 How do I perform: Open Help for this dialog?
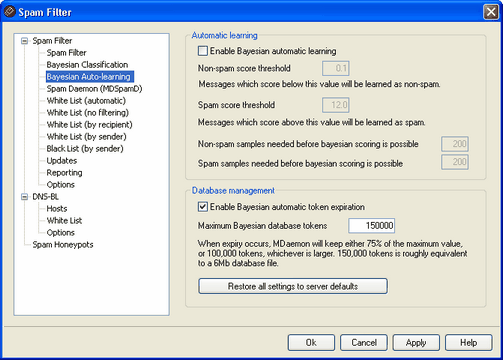point(469,343)
